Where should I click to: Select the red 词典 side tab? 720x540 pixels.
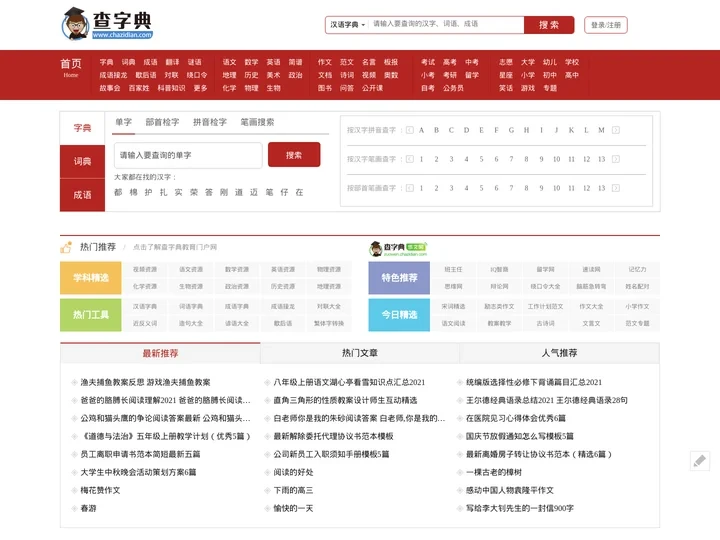tap(82, 162)
